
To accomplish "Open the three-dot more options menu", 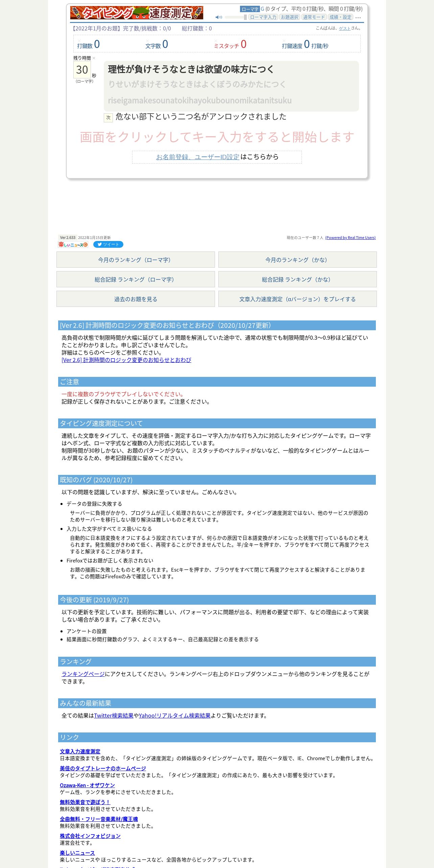I will pyautogui.click(x=358, y=18).
